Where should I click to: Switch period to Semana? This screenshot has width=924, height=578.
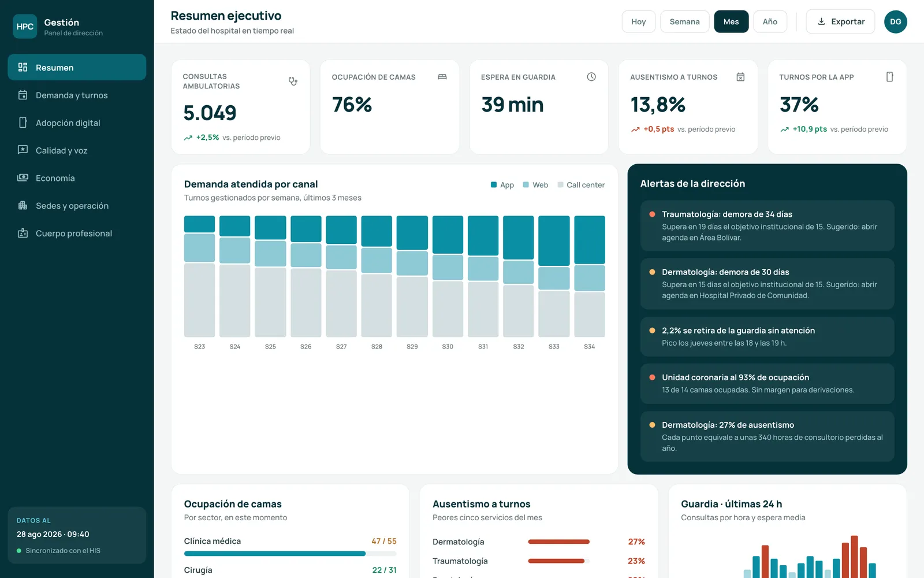(x=685, y=21)
